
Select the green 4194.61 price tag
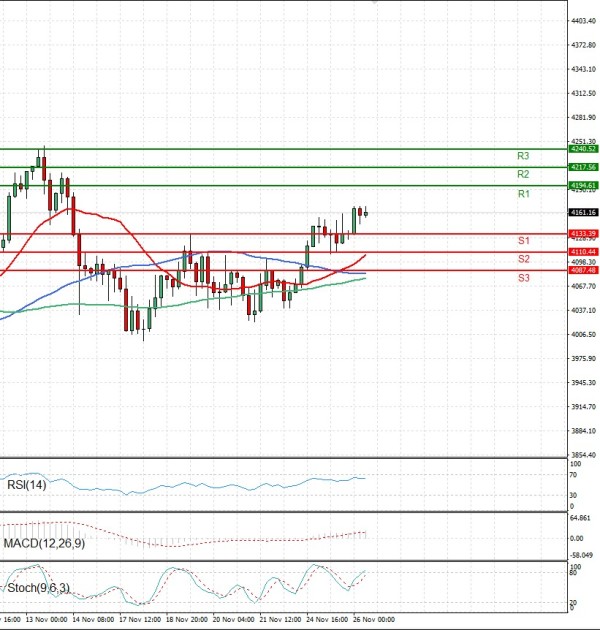coord(583,186)
